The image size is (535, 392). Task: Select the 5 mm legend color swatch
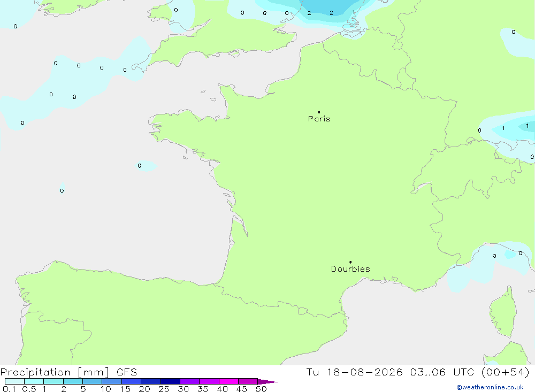[92, 381]
